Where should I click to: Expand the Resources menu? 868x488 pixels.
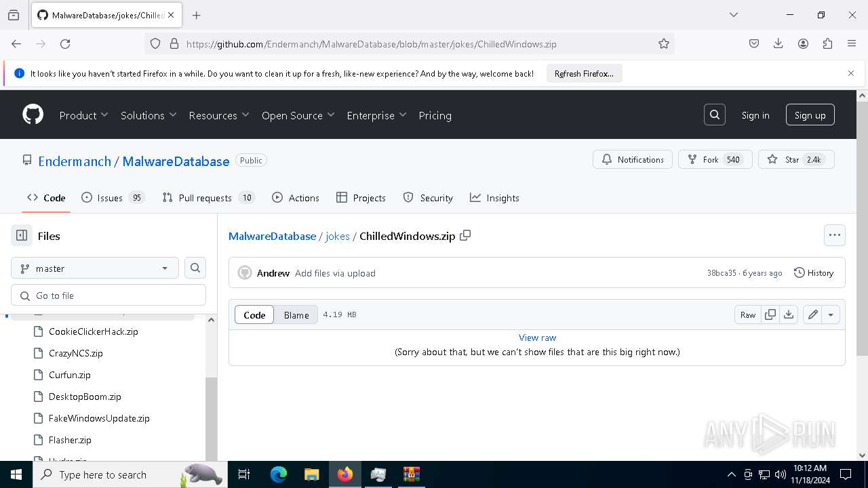click(x=219, y=115)
